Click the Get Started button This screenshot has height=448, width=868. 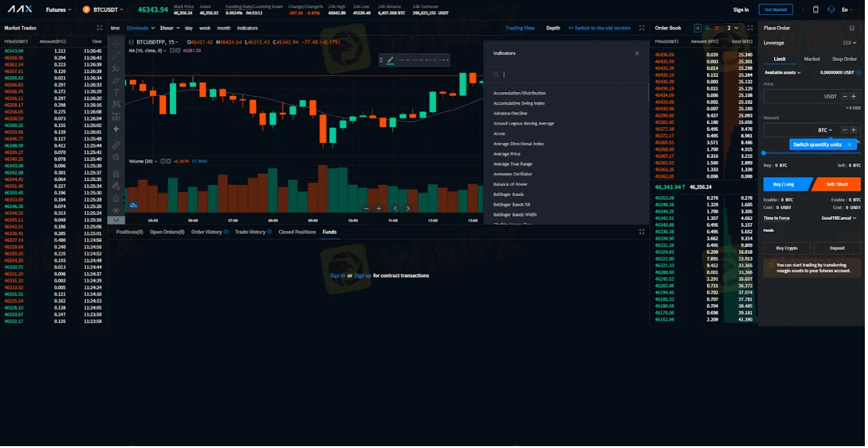[775, 9]
